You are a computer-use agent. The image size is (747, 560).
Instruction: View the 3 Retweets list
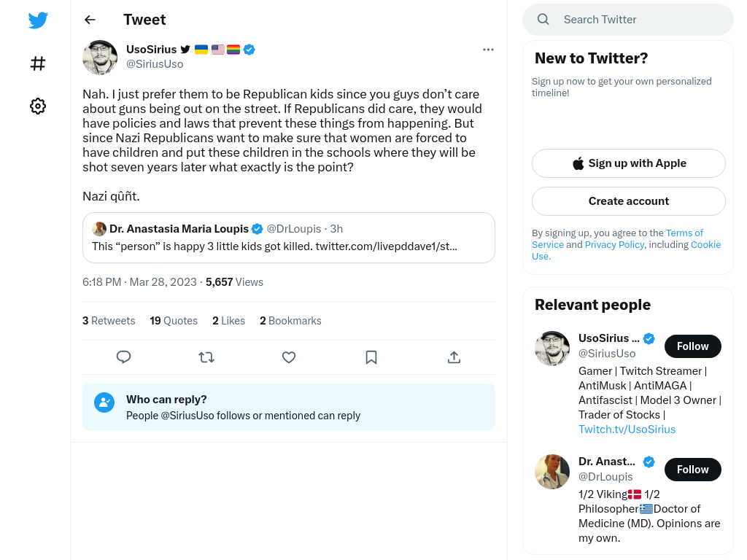tap(109, 321)
